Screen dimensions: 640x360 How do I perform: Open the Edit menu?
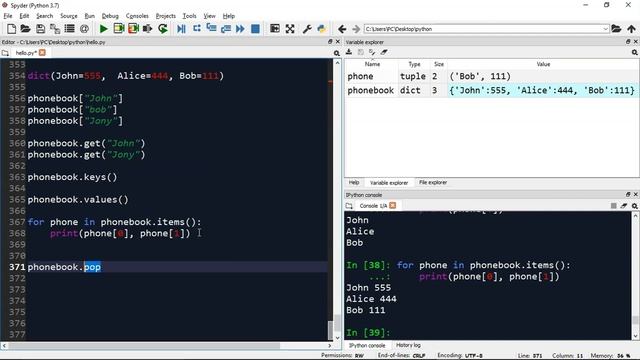click(x=24, y=16)
